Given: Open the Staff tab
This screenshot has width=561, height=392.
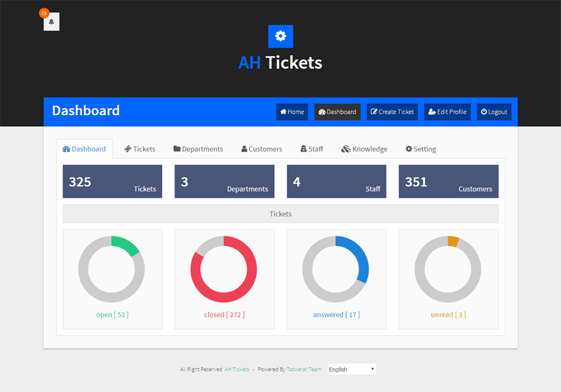Looking at the screenshot, I should [x=311, y=149].
